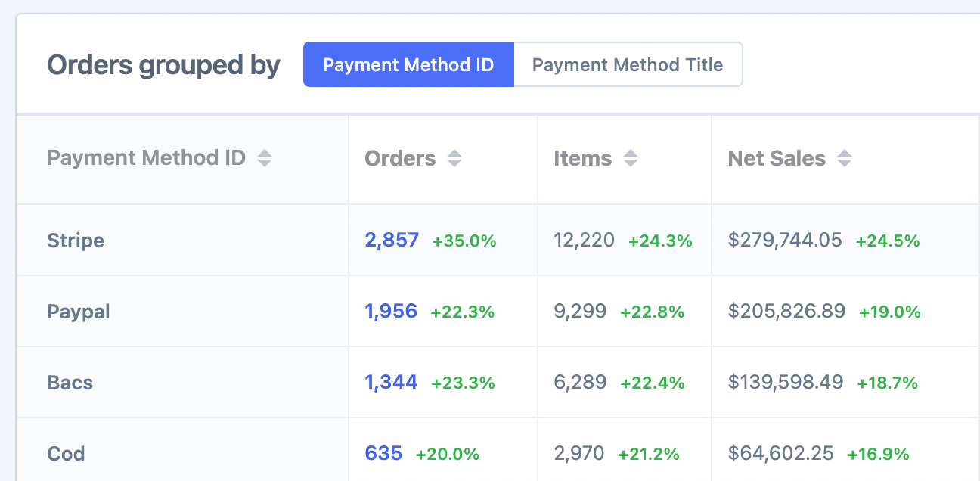Sort the table by Orders descending

454,158
